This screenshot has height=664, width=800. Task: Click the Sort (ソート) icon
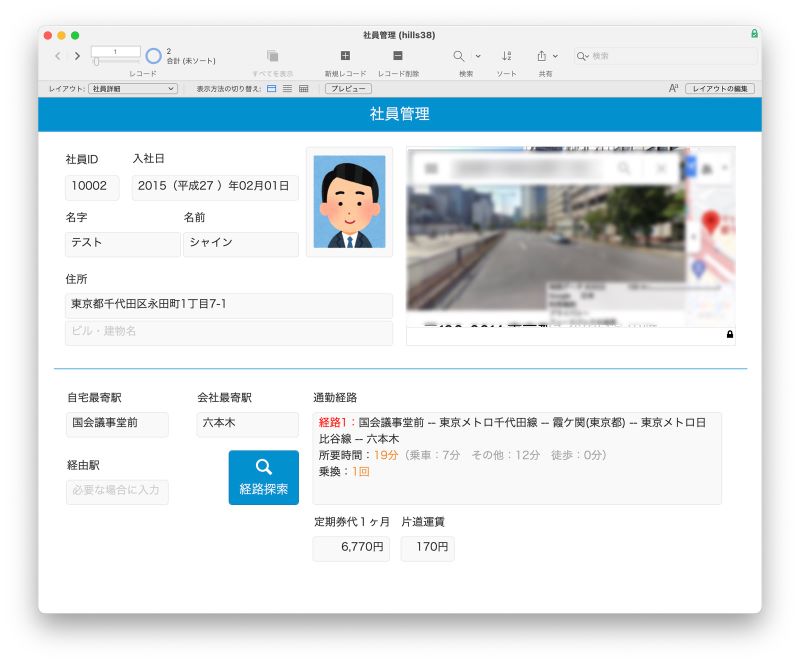[x=506, y=56]
